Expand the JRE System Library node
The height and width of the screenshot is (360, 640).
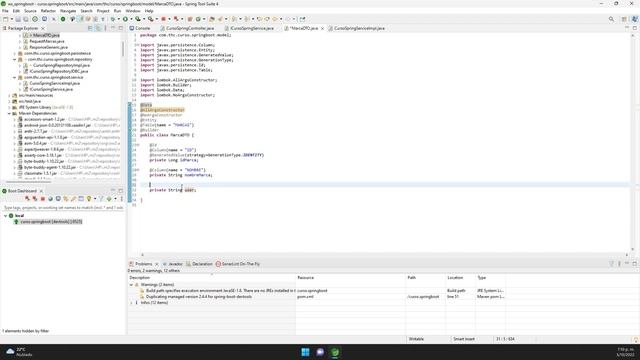9,107
